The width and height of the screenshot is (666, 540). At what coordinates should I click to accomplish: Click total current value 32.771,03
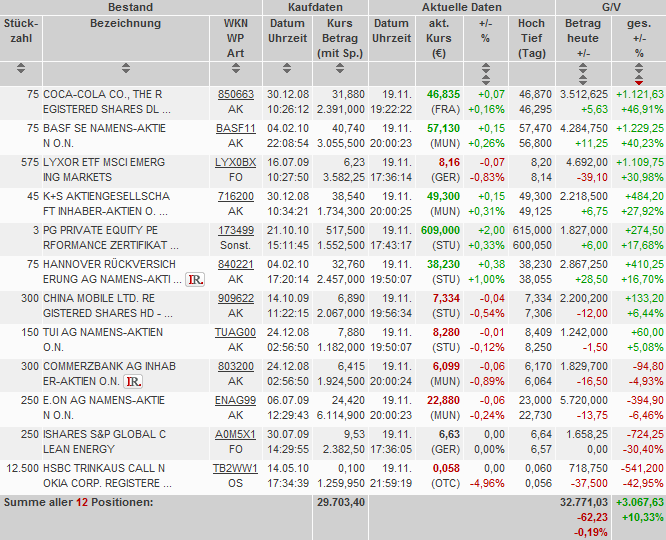click(584, 502)
